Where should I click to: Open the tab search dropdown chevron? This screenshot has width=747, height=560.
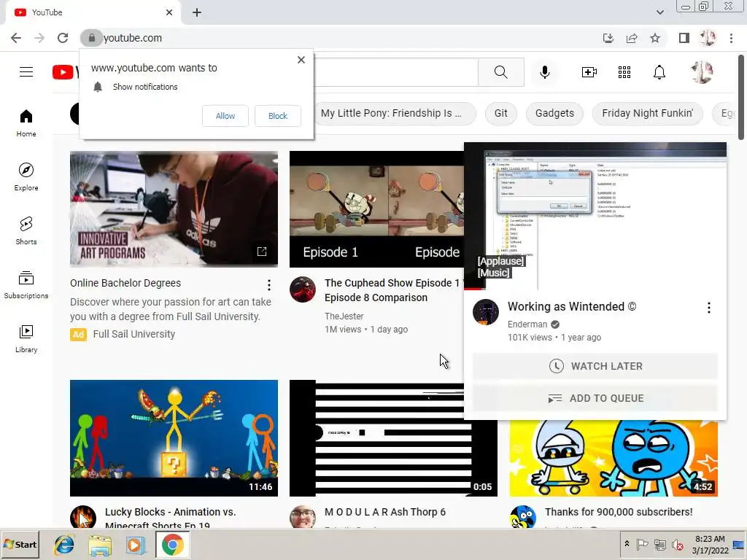[x=659, y=12]
